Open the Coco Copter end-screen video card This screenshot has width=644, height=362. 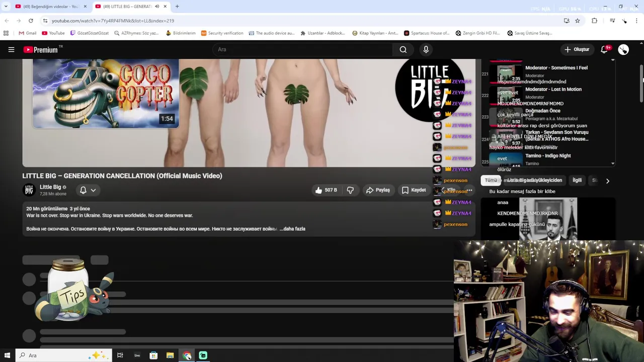(x=106, y=94)
